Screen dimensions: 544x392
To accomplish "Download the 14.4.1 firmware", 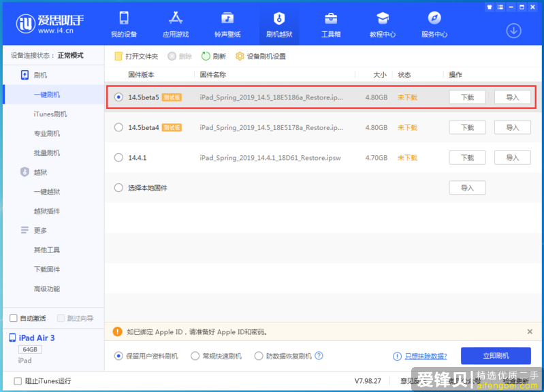I will pyautogui.click(x=467, y=157).
